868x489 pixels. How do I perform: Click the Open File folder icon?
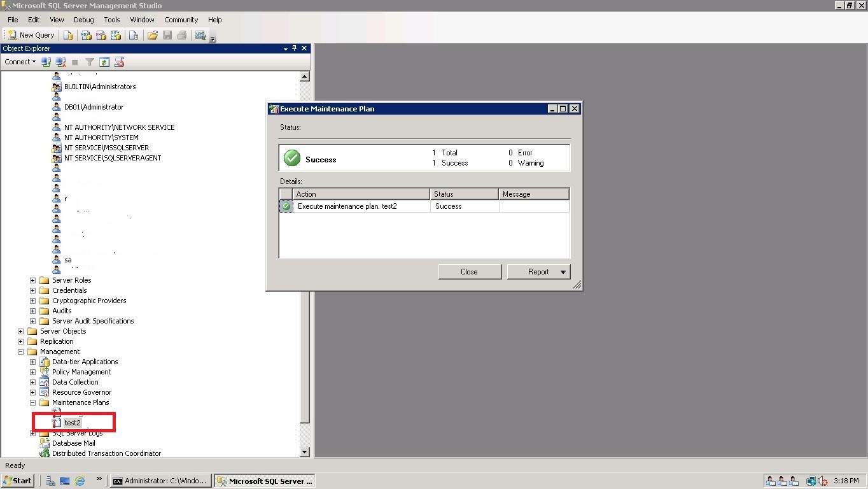click(x=152, y=35)
